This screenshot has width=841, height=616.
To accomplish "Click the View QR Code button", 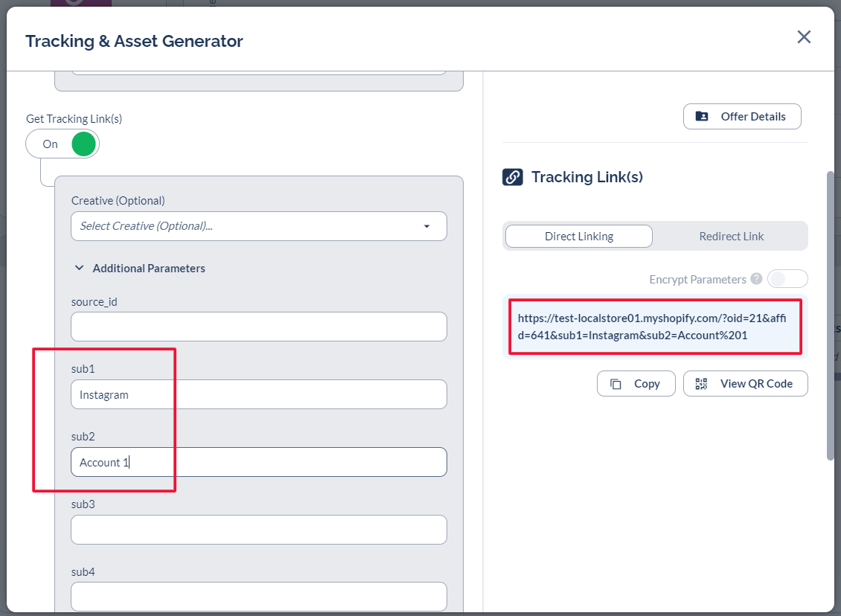I will click(745, 384).
